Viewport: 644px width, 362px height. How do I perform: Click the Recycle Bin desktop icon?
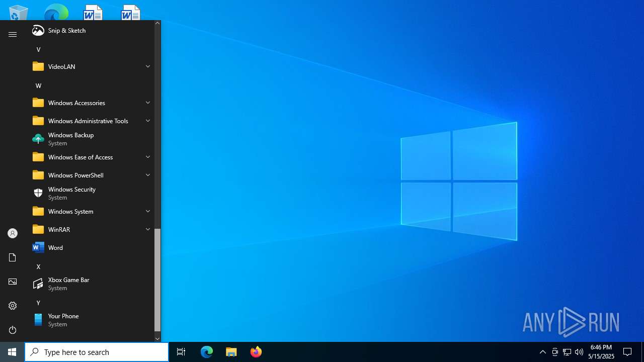tap(19, 12)
